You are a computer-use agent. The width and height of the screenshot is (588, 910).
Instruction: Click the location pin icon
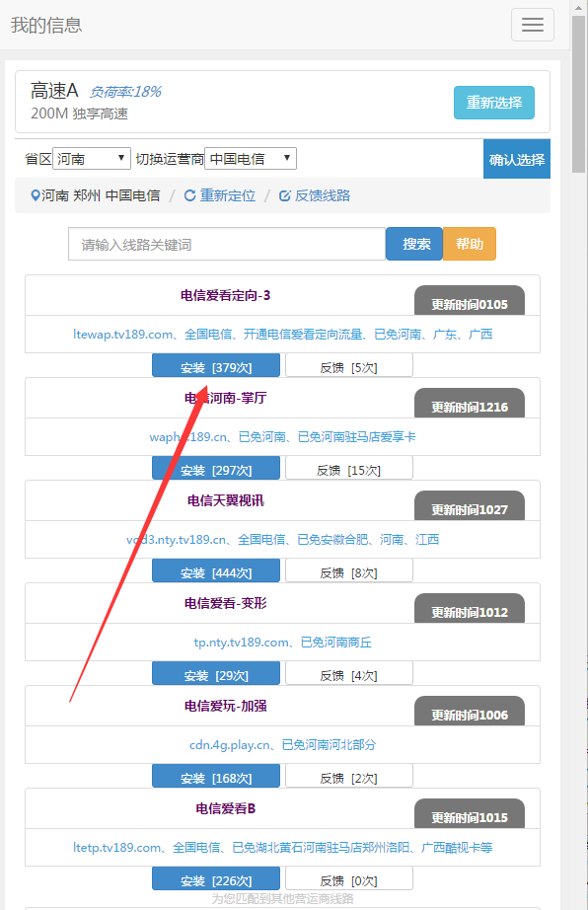tap(35, 195)
